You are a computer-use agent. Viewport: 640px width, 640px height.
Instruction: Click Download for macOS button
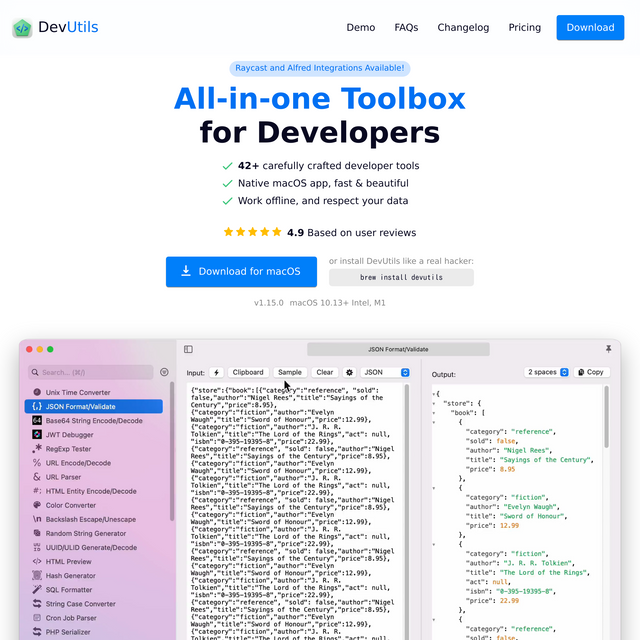pyautogui.click(x=241, y=271)
